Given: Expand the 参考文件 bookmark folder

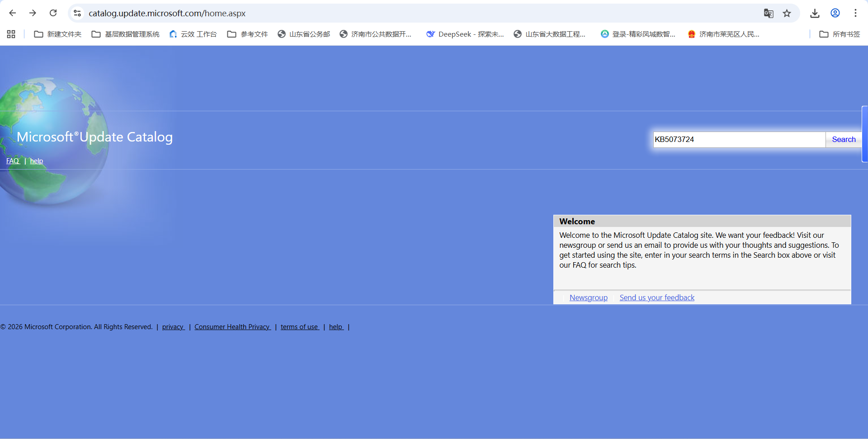Looking at the screenshot, I should point(248,34).
